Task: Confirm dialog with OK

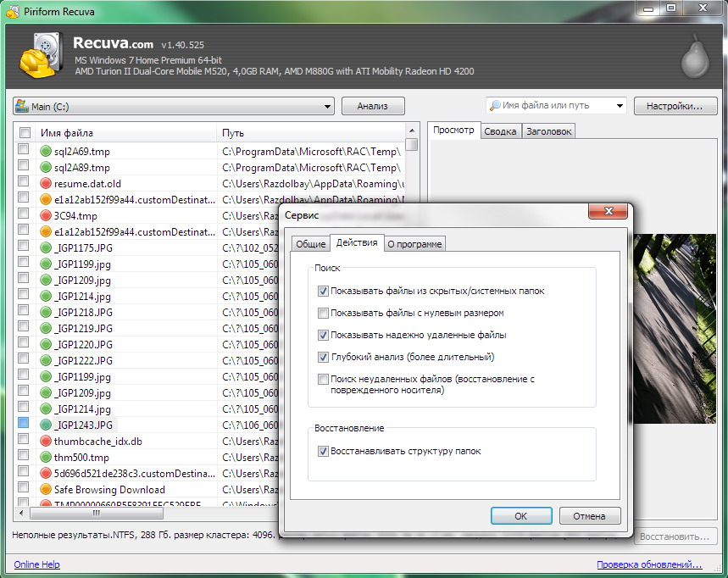Action: pyautogui.click(x=521, y=516)
